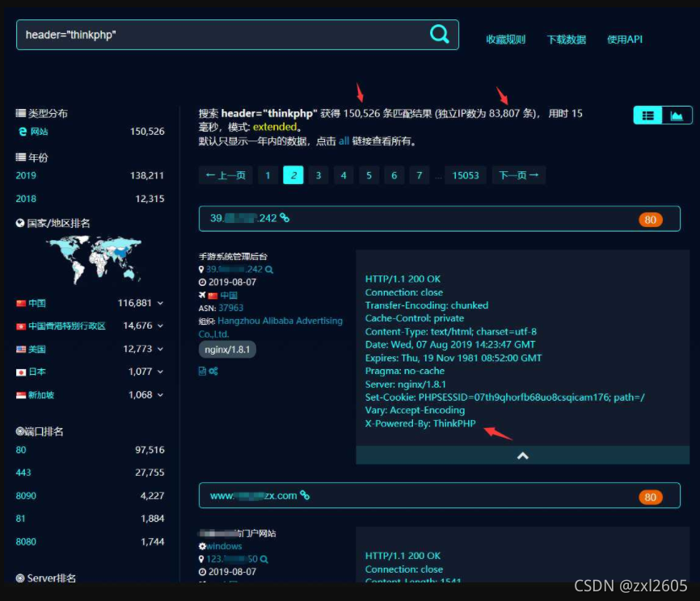Select current page 2 button
This screenshot has height=601, width=700.
[x=293, y=175]
